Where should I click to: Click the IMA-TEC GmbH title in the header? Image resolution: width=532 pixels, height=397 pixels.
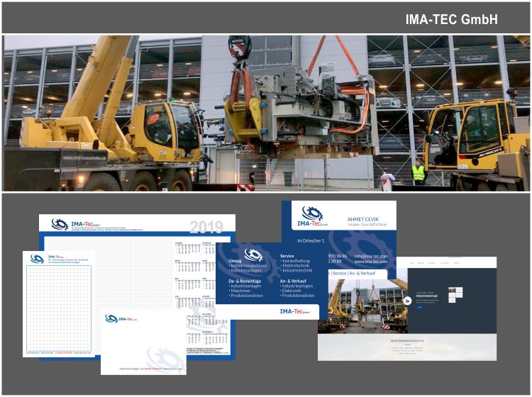(x=451, y=18)
